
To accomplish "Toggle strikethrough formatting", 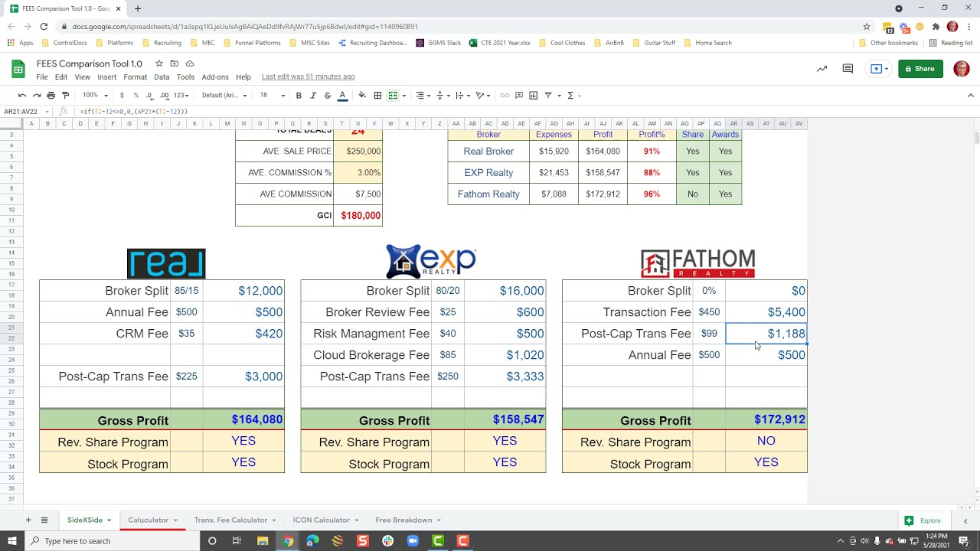I will click(328, 96).
